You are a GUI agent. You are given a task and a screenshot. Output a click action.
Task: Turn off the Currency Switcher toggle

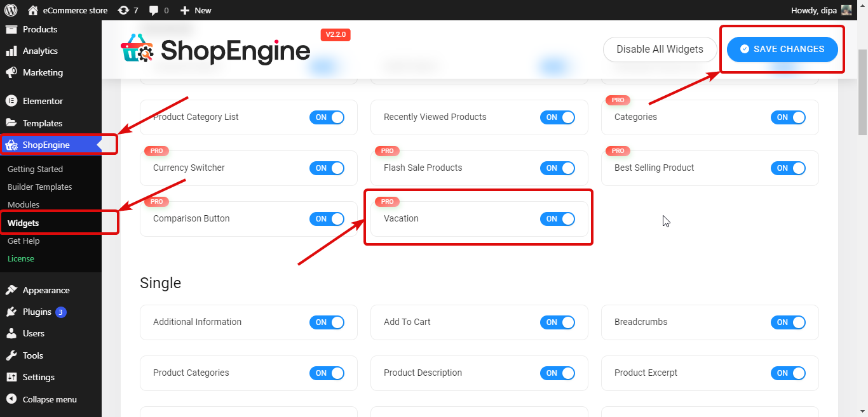[327, 168]
